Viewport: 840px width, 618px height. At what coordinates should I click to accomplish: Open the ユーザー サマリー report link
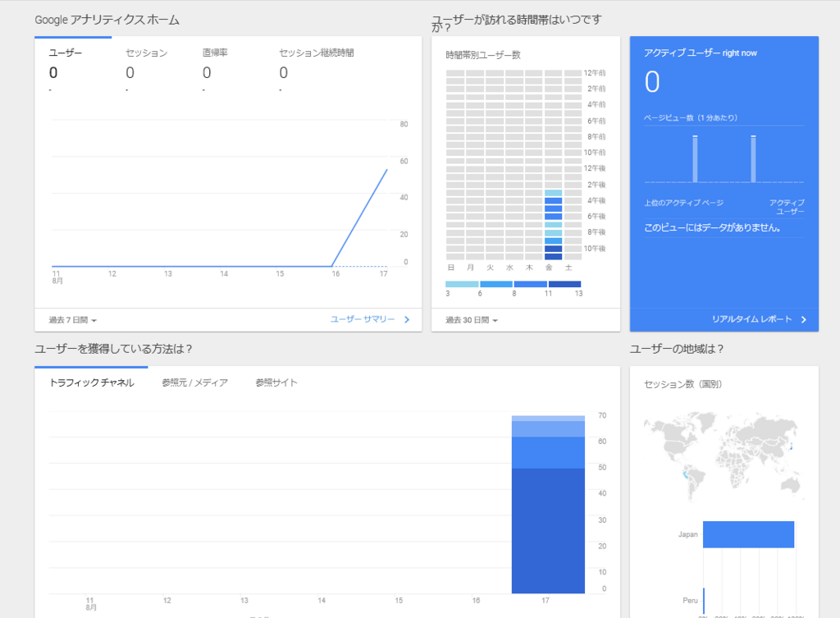[362, 319]
